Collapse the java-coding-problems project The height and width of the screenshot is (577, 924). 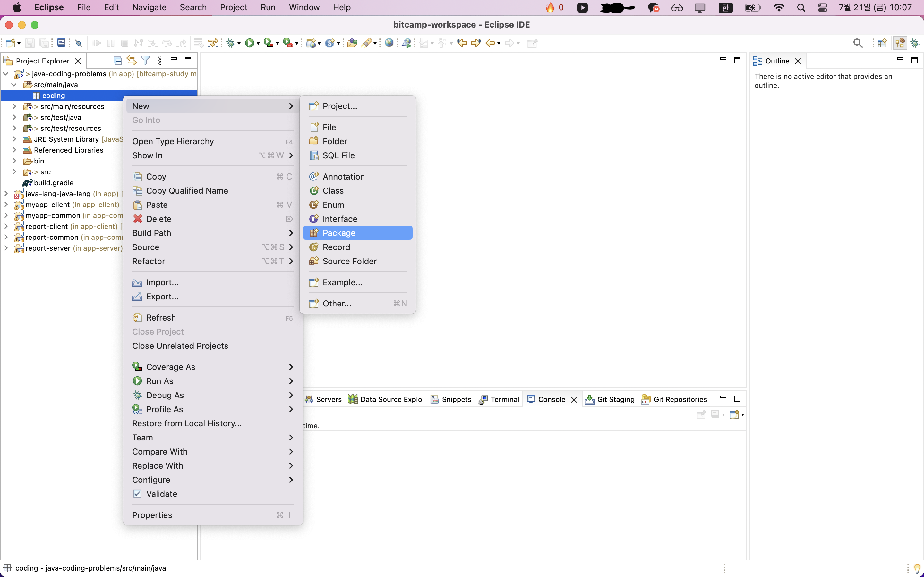pyautogui.click(x=6, y=74)
